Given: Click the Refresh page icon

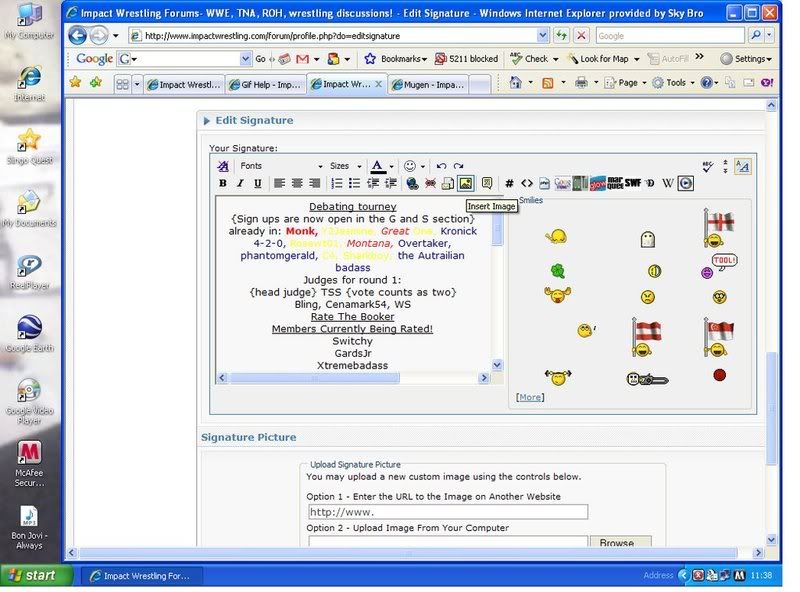Looking at the screenshot, I should pyautogui.click(x=561, y=35).
